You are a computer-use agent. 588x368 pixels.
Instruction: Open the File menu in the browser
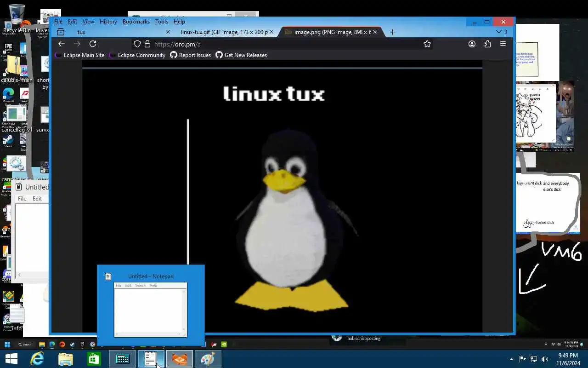pyautogui.click(x=58, y=22)
